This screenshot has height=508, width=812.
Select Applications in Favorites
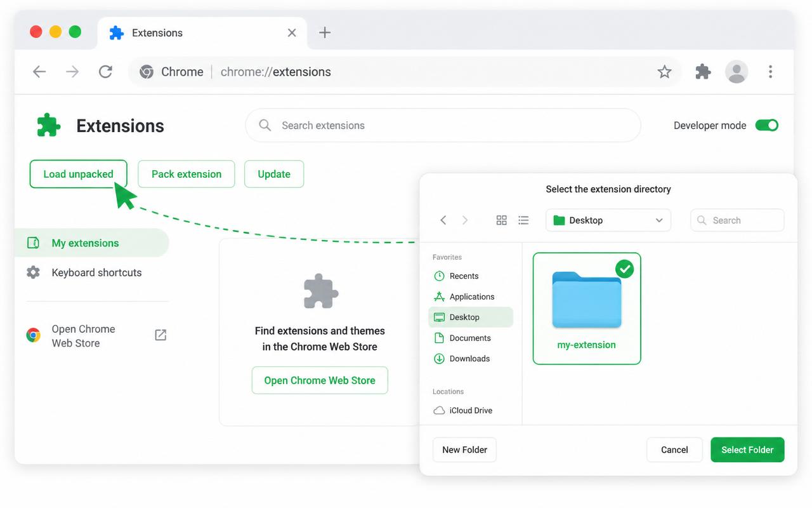pyautogui.click(x=471, y=297)
